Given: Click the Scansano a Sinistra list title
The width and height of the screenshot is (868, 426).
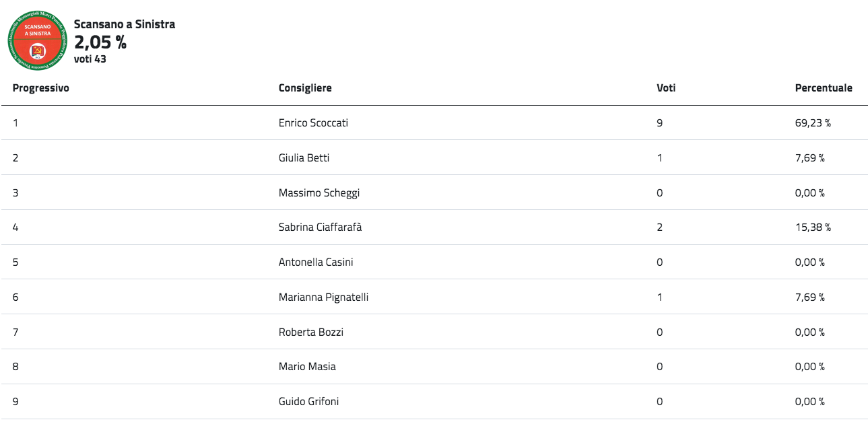Looking at the screenshot, I should [125, 24].
